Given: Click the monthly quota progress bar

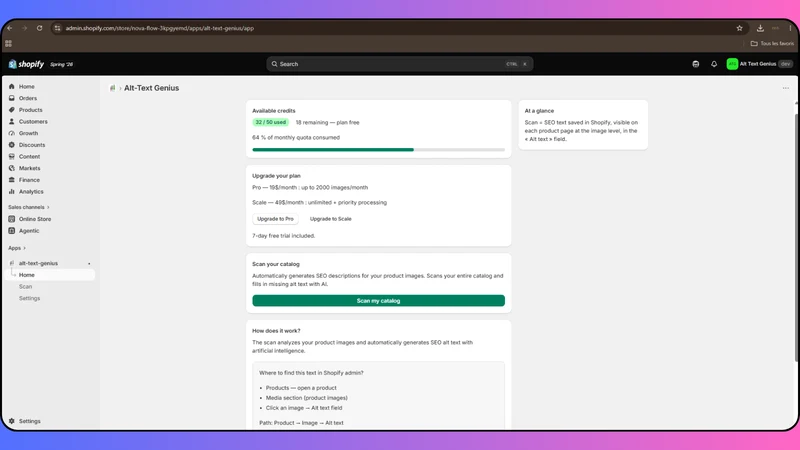Looking at the screenshot, I should click(378, 149).
